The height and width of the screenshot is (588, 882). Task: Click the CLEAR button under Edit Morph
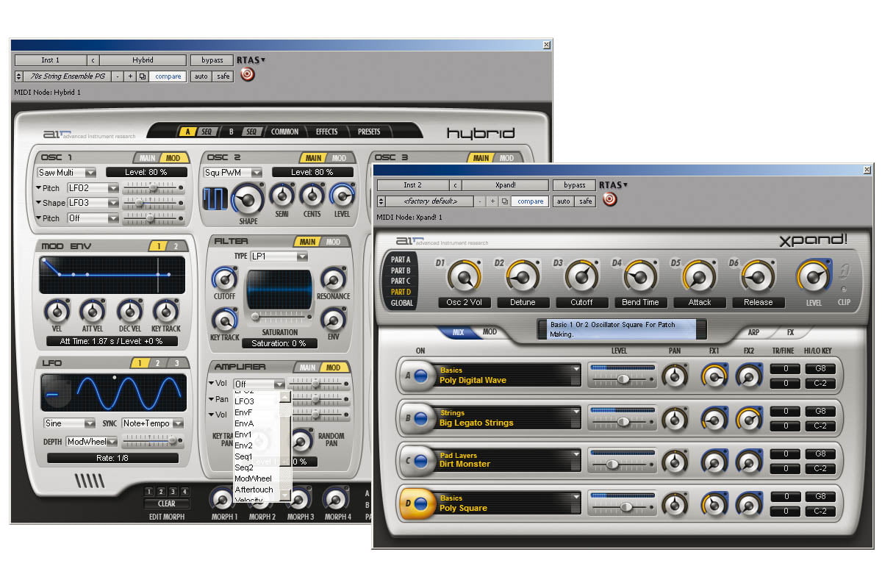[167, 503]
